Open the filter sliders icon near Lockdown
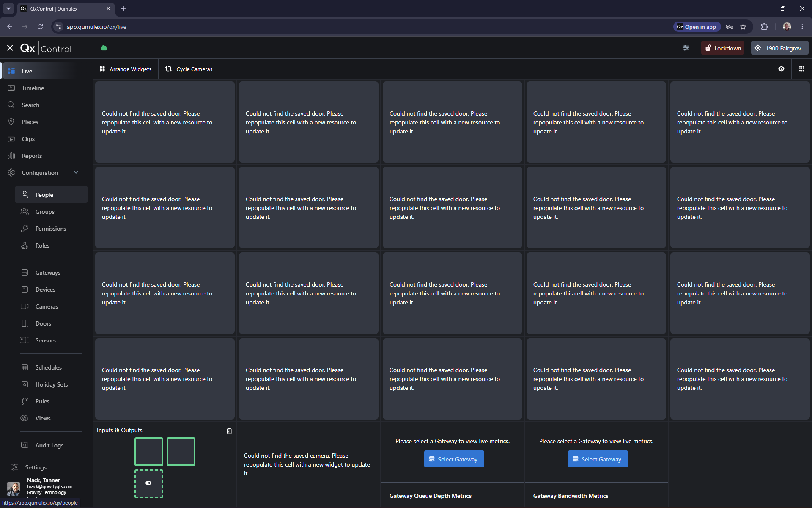Viewport: 812px width, 508px height. click(686, 48)
